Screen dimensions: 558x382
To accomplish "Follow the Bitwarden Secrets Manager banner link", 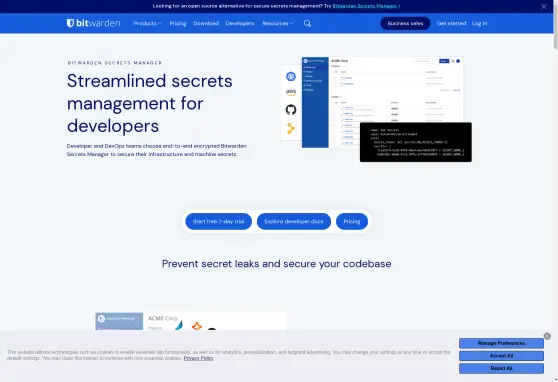I will tap(366, 6).
